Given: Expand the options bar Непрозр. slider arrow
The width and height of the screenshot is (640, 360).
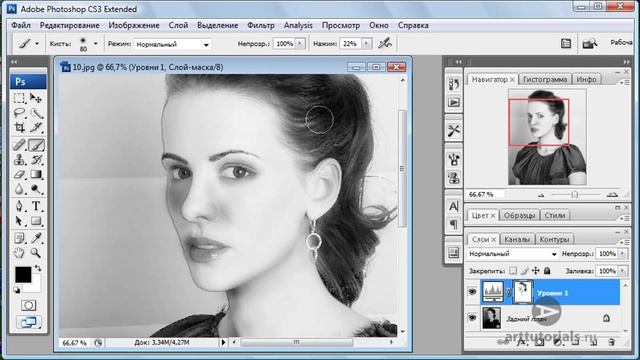Looking at the screenshot, I should (x=300, y=43).
